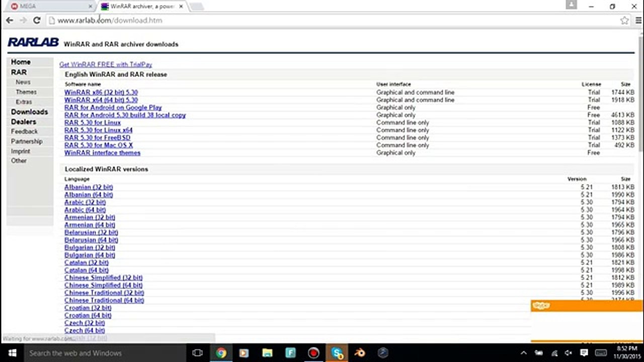This screenshot has width=644, height=362.
Task: Open the Windows Start menu
Action: pyautogui.click(x=12, y=353)
